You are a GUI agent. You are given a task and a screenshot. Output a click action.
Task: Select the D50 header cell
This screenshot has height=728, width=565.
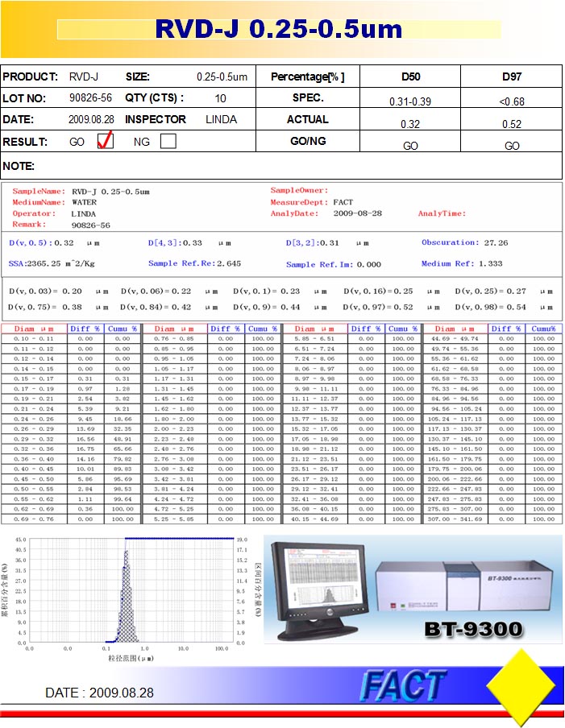410,77
